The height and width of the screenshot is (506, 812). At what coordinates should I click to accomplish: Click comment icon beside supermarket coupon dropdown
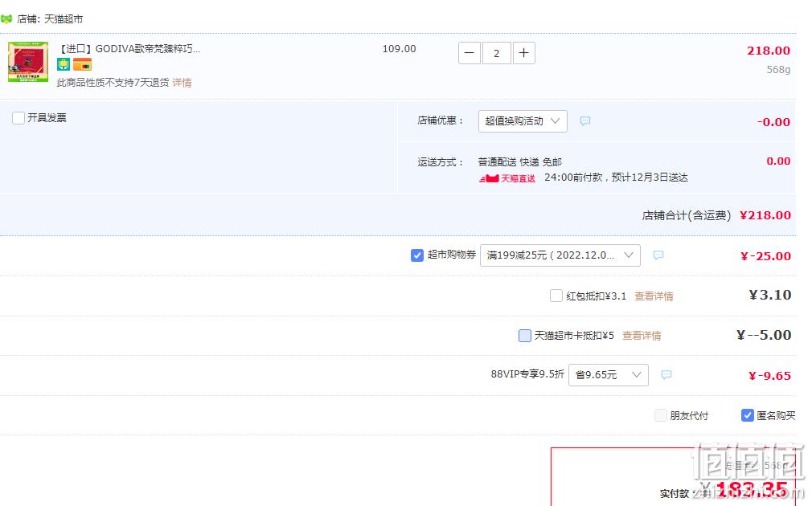click(658, 255)
